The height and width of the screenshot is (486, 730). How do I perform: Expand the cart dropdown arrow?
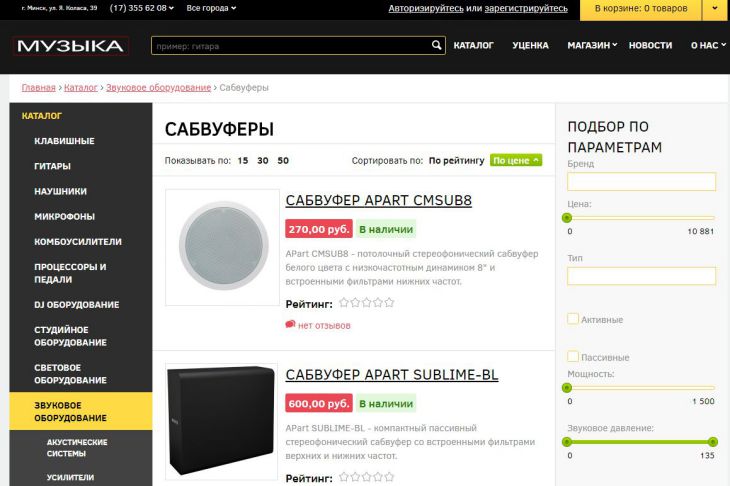coord(715,8)
